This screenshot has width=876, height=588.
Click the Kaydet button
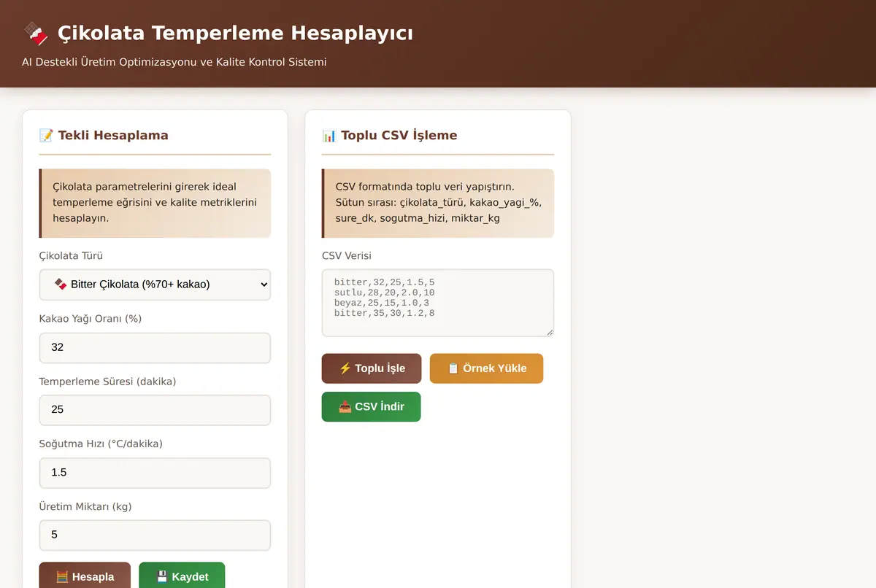[x=182, y=576]
